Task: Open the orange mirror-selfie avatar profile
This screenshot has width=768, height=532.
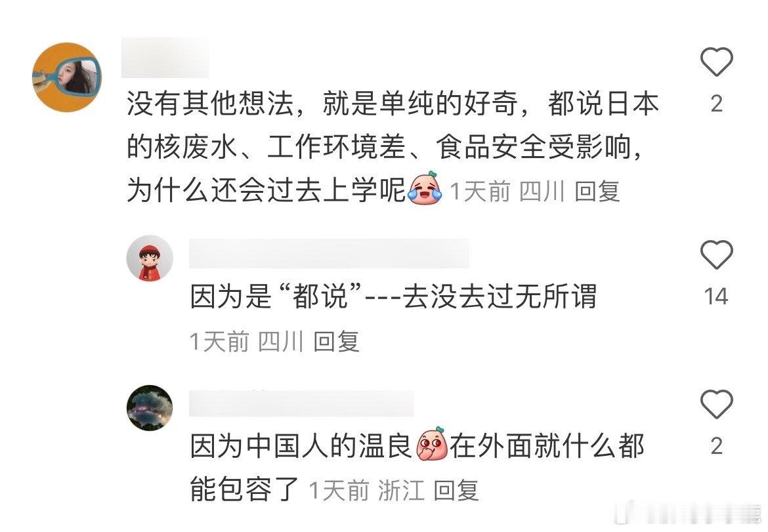Action: 67,77
